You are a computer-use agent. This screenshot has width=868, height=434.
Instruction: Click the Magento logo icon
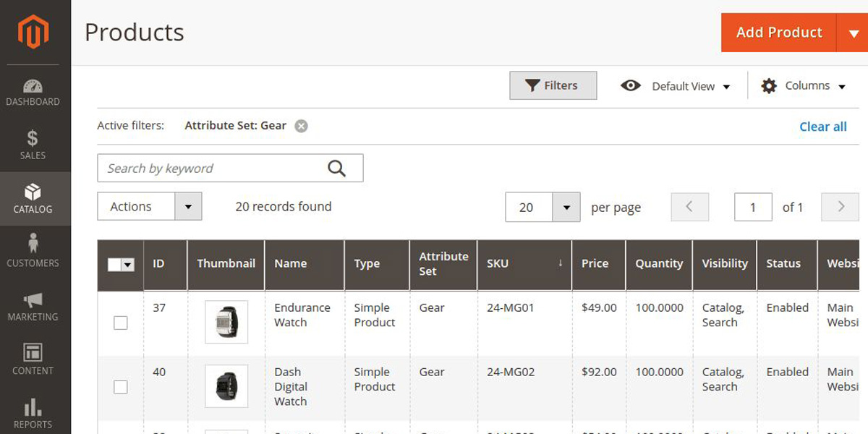tap(34, 33)
